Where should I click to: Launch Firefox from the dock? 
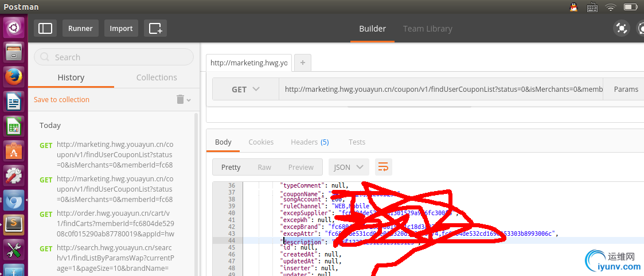point(14,77)
